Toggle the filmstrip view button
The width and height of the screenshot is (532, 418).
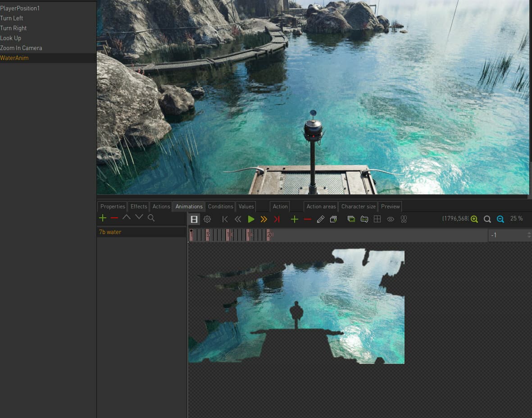pyautogui.click(x=194, y=219)
